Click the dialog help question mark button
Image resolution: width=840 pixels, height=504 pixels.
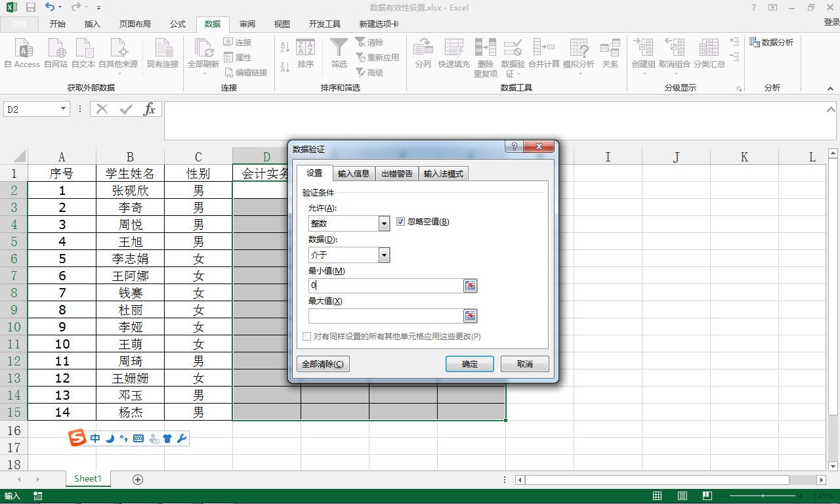(514, 146)
